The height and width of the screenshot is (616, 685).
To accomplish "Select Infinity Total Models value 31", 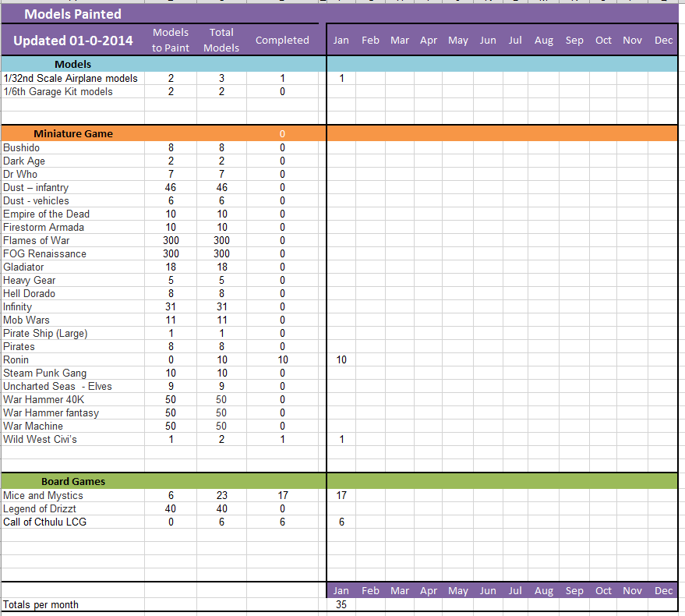I will tap(221, 307).
